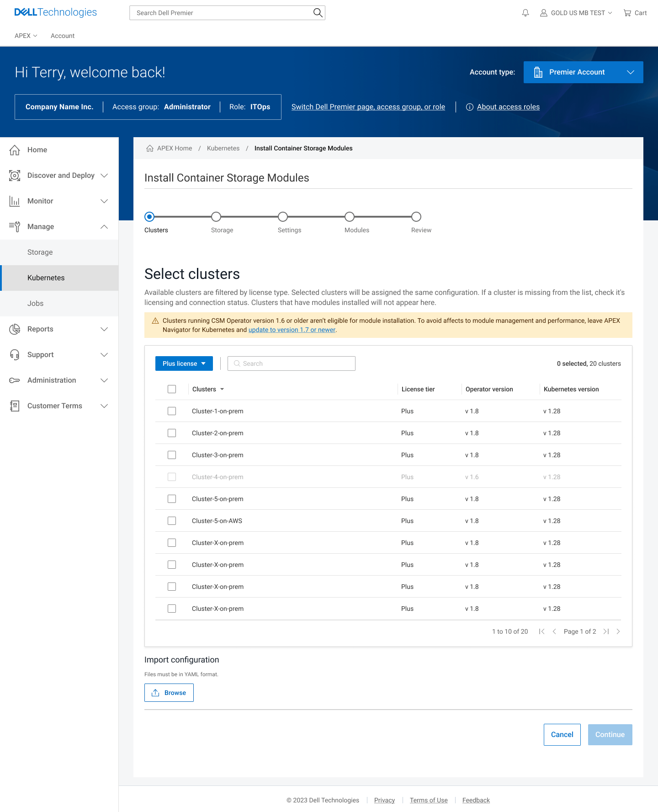This screenshot has height=812, width=658.
Task: Expand the Reports section chevron
Action: [x=104, y=329]
